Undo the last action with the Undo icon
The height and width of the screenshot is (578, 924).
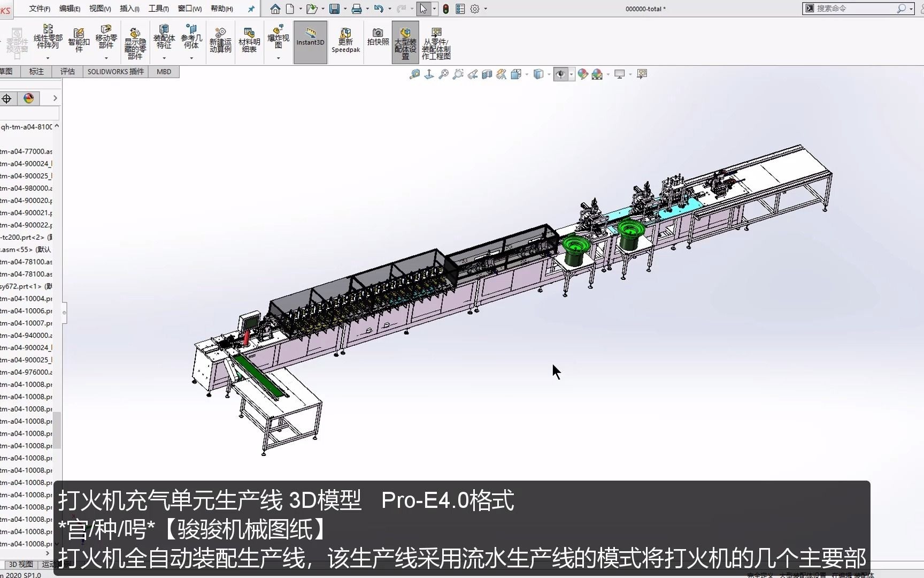(x=379, y=9)
